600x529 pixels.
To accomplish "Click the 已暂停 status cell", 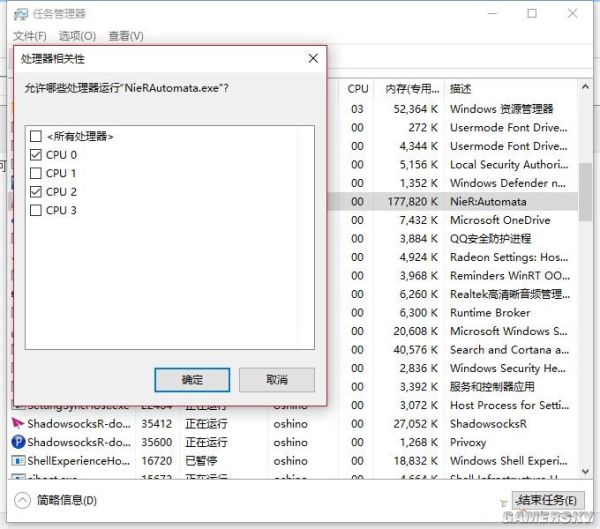I will tap(201, 460).
